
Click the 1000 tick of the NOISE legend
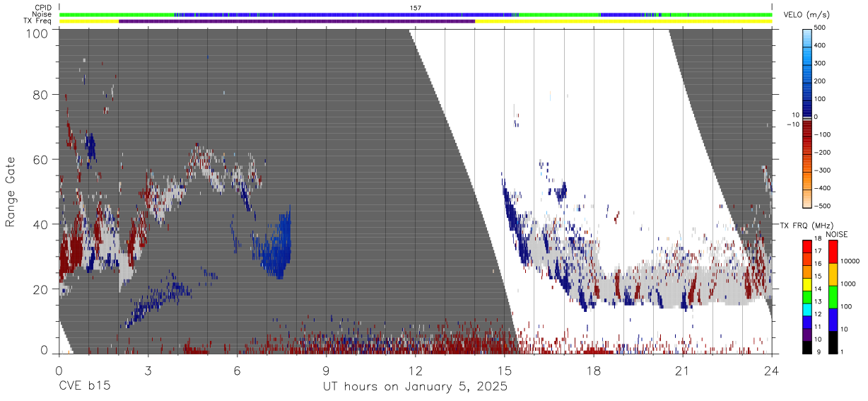tap(848, 284)
